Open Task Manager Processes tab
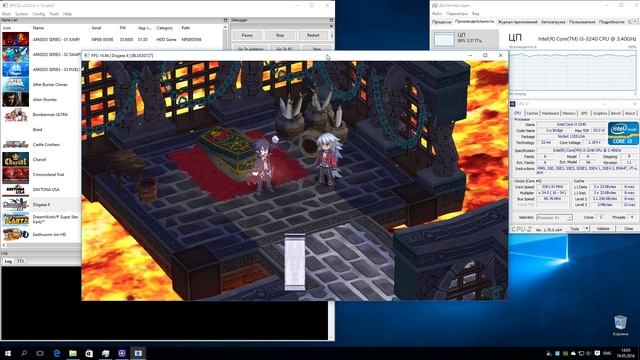 [442, 22]
